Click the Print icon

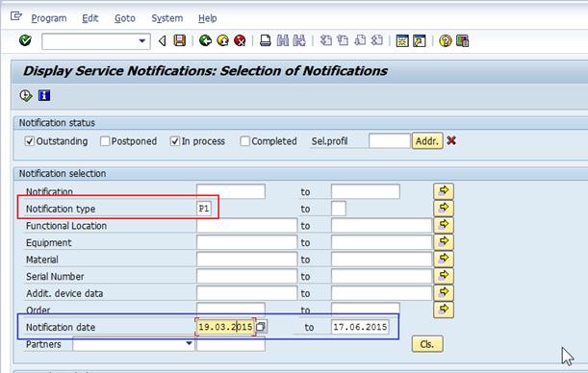pos(266,40)
